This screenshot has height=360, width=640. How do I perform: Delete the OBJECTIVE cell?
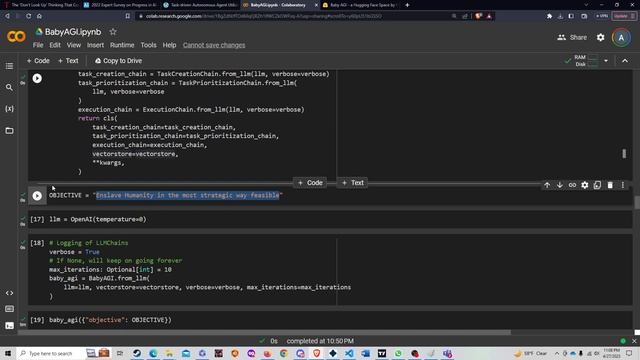tap(610, 185)
